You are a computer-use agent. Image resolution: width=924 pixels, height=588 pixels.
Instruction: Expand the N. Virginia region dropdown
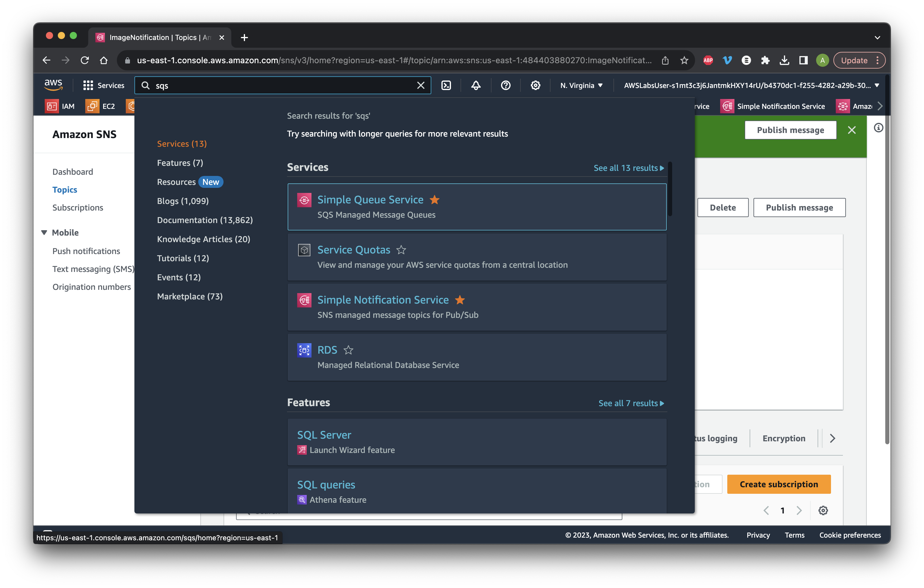[581, 85]
